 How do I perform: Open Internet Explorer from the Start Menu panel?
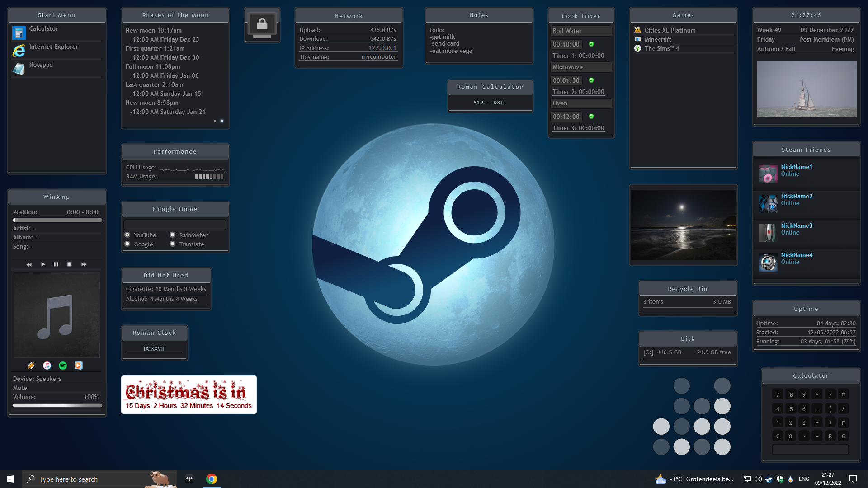pyautogui.click(x=57, y=50)
